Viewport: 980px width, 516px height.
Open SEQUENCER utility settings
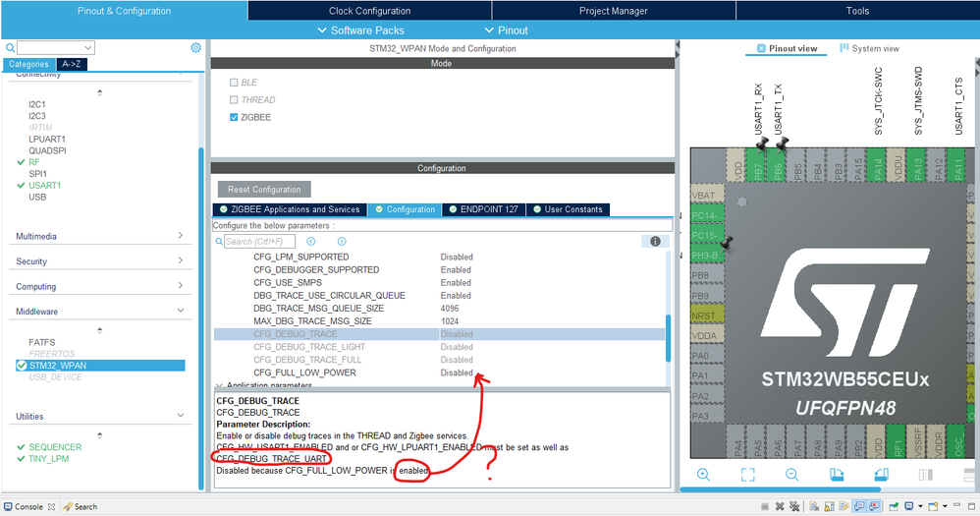tap(55, 446)
